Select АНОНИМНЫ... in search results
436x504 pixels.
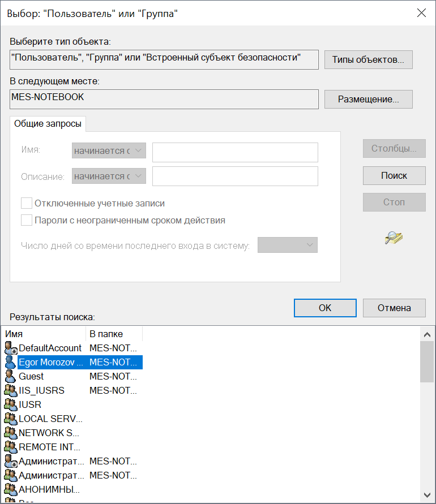tap(49, 489)
